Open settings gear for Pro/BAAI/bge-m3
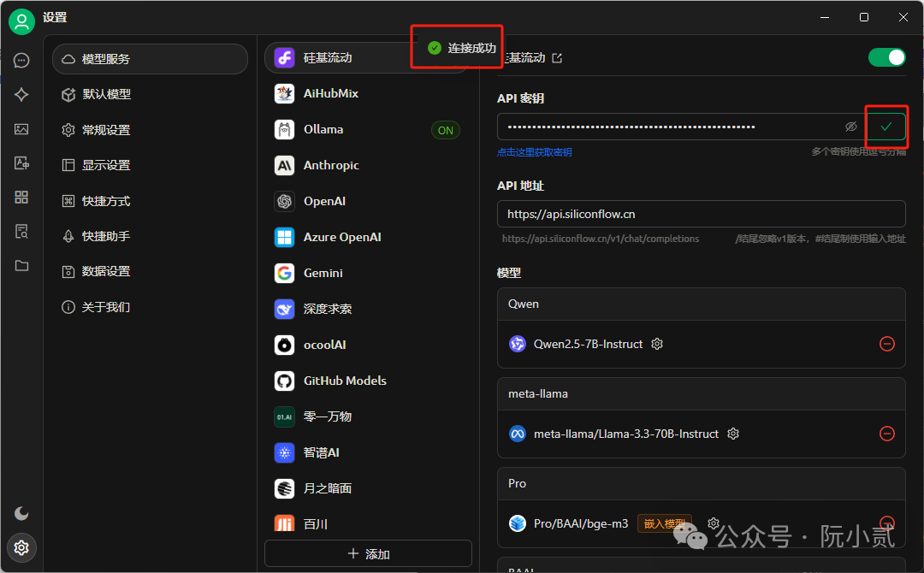924x573 pixels. (714, 523)
